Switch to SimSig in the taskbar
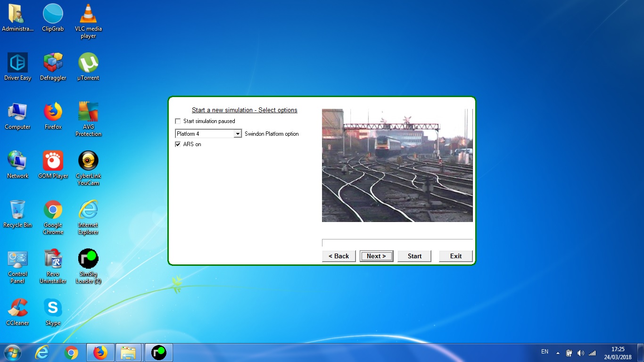The image size is (644, 362). click(158, 353)
